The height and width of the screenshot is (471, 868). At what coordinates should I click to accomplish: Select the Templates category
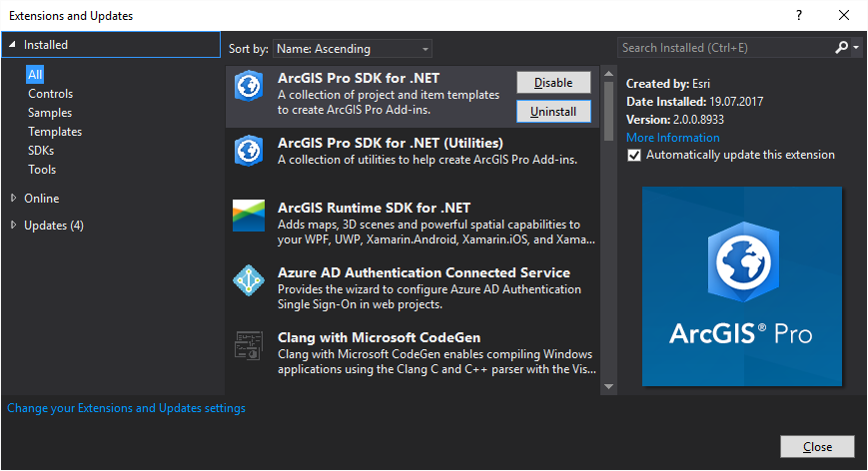55,132
